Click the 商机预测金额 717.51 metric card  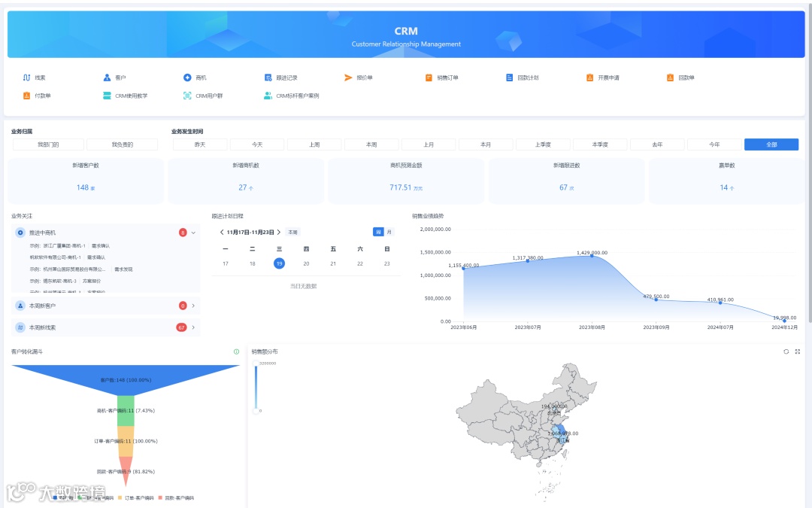(406, 181)
